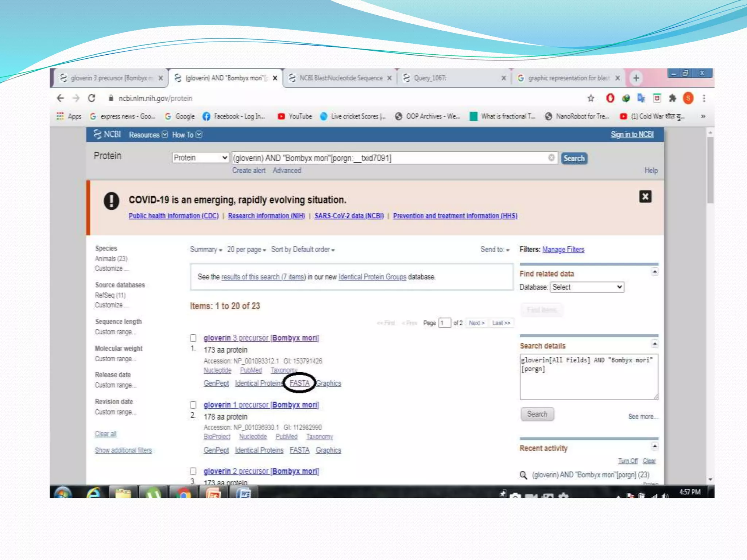747x560 pixels.
Task: Click the magnifier icon in Recent activity
Action: click(523, 475)
